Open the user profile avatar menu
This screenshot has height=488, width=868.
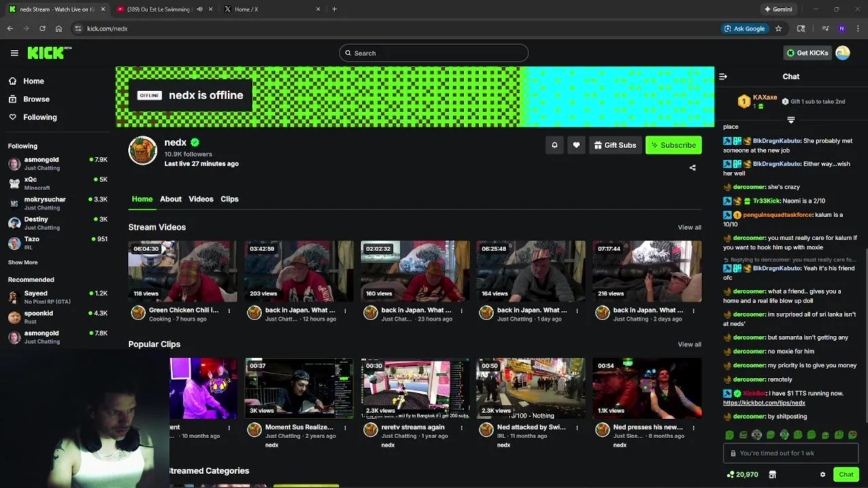[x=843, y=53]
